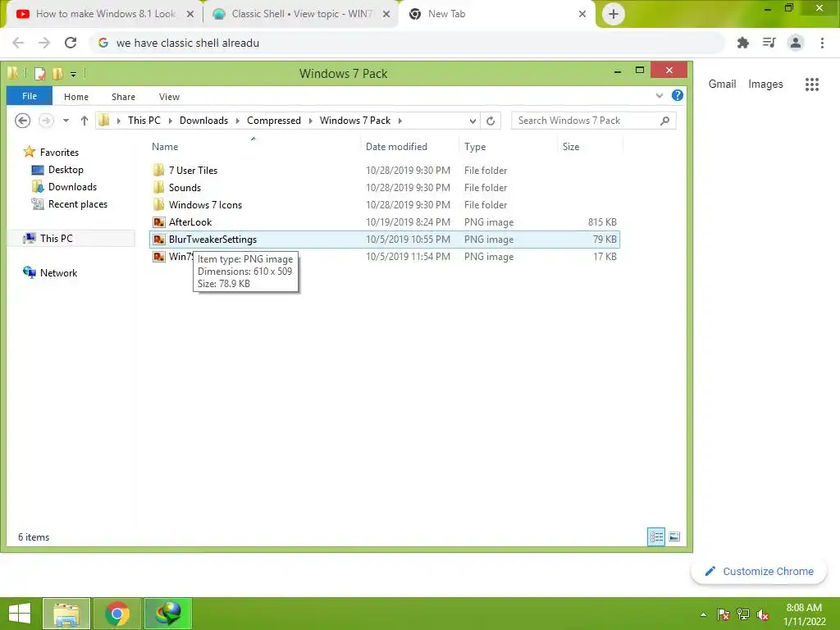The height and width of the screenshot is (630, 840).
Task: Open Chrome three-dot menu
Action: [822, 43]
